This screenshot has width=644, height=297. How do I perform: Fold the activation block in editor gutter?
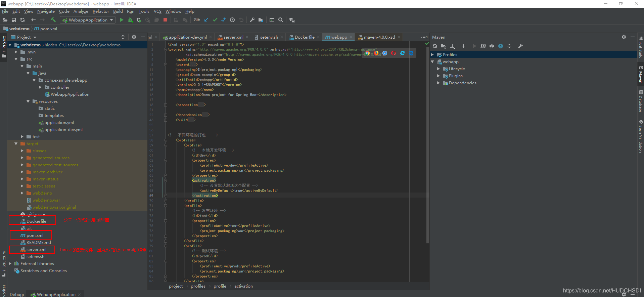pyautogui.click(x=166, y=180)
